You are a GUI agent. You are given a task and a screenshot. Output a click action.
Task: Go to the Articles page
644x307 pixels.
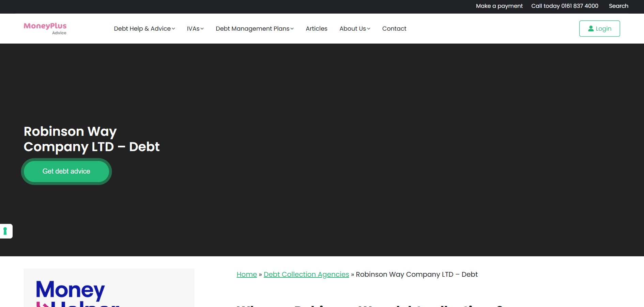click(316, 29)
